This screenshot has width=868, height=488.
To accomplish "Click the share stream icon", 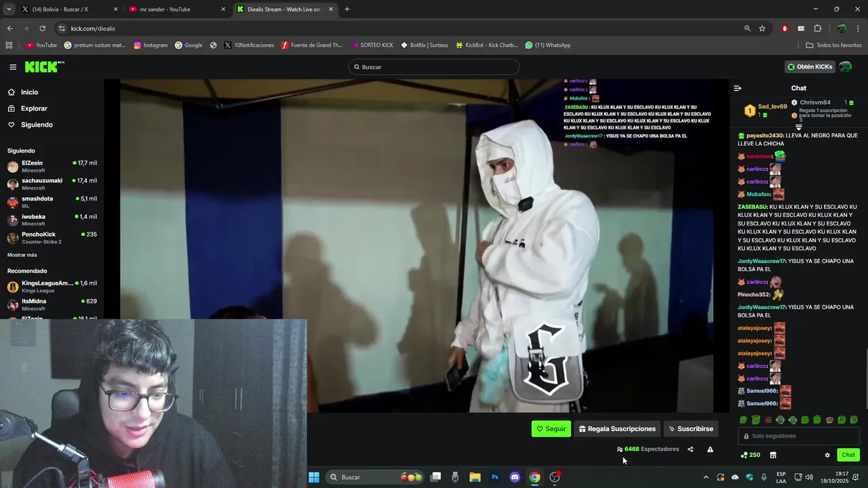I will pos(690,449).
